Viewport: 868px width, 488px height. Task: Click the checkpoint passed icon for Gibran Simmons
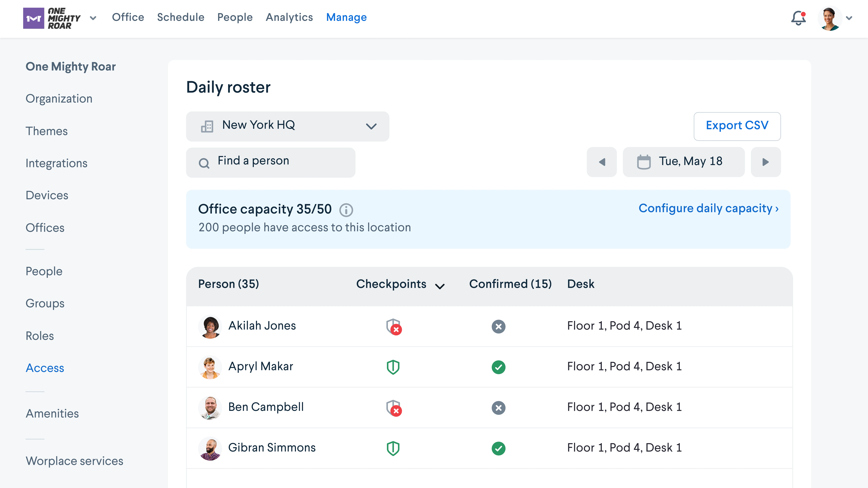(x=393, y=447)
